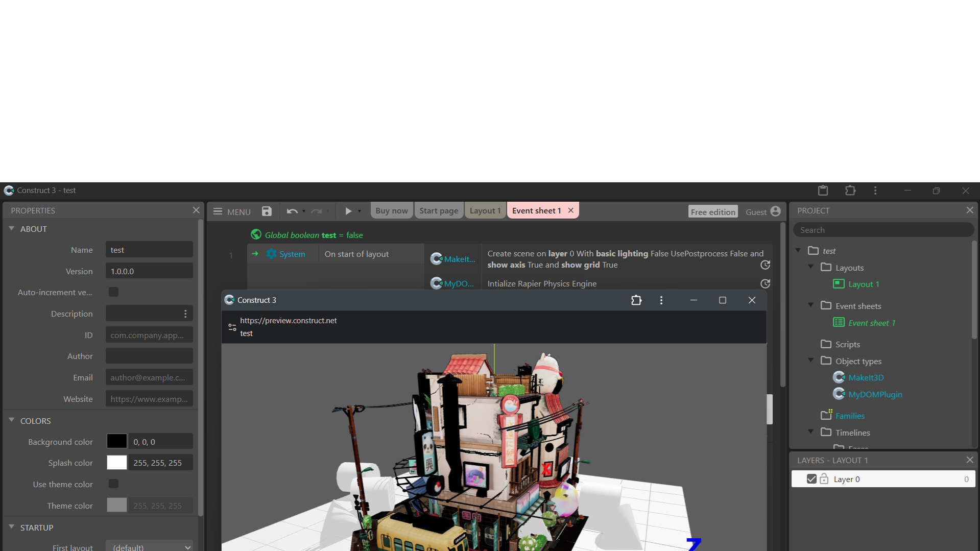The image size is (980, 551).
Task: Click the Project search field
Action: tap(883, 230)
